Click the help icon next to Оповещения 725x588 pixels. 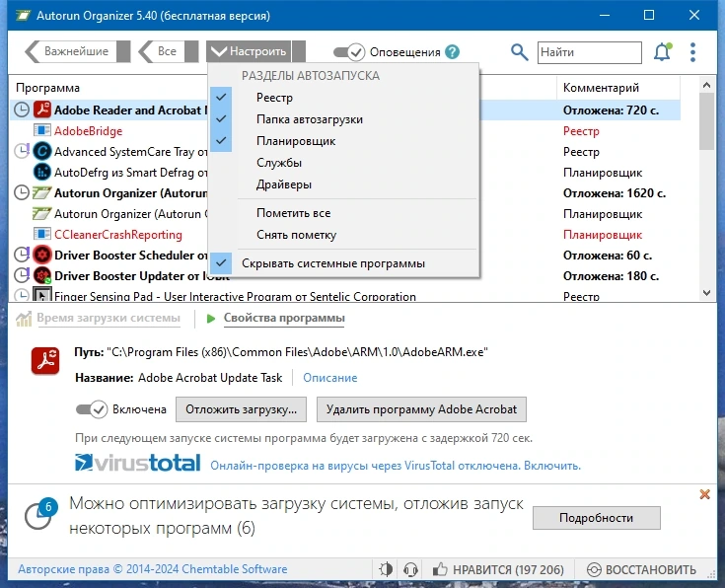coord(452,52)
